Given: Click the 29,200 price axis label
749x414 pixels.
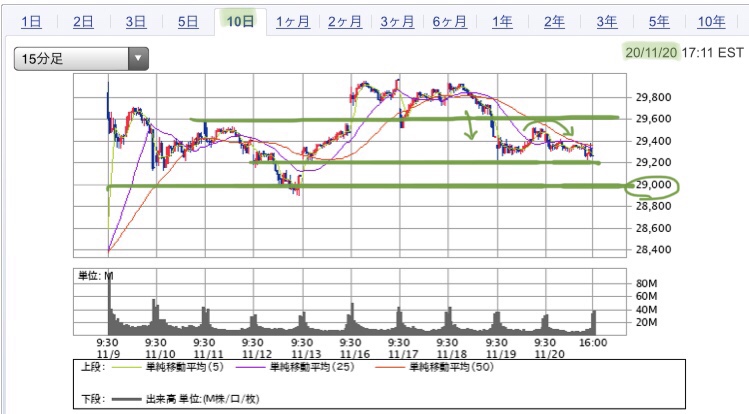Looking at the screenshot, I should point(653,162).
